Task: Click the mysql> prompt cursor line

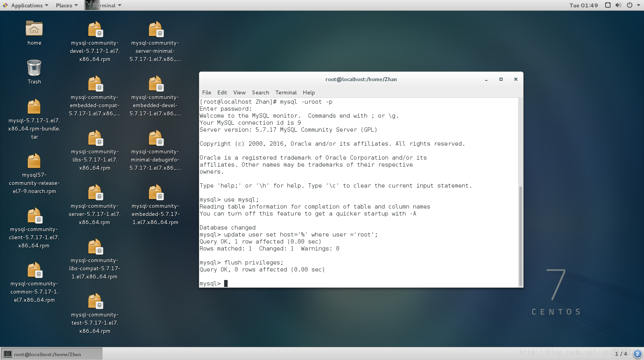Action: click(x=214, y=283)
